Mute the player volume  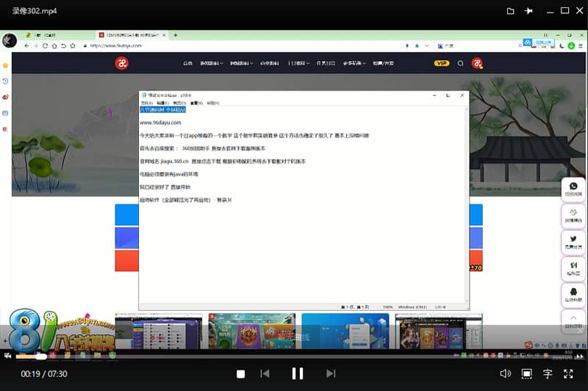point(505,373)
